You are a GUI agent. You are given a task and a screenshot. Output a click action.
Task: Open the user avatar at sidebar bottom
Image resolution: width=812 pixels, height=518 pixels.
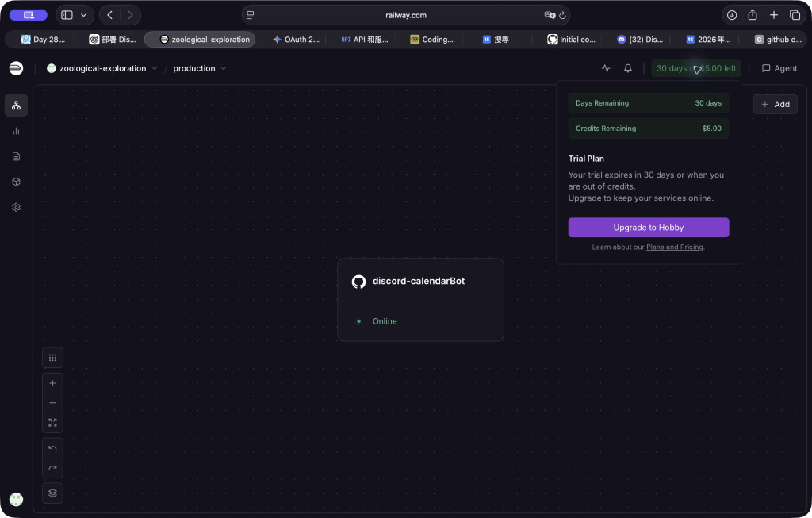[16, 499]
